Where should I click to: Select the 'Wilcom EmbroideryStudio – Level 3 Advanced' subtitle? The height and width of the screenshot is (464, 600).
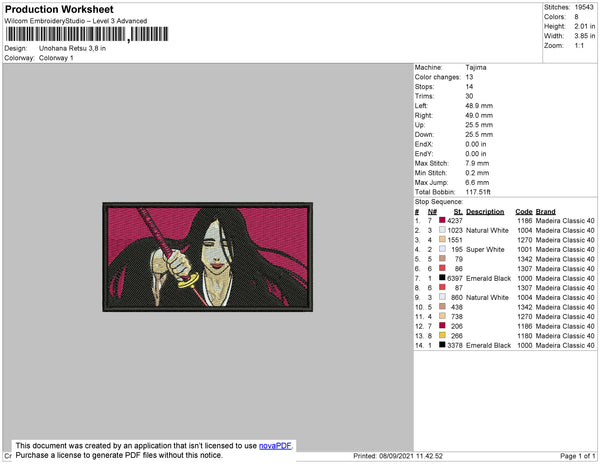(x=76, y=21)
